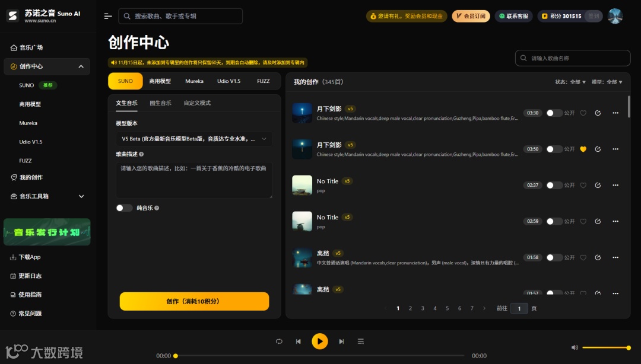Play the current track
Image resolution: width=641 pixels, height=364 pixels.
[x=320, y=341]
